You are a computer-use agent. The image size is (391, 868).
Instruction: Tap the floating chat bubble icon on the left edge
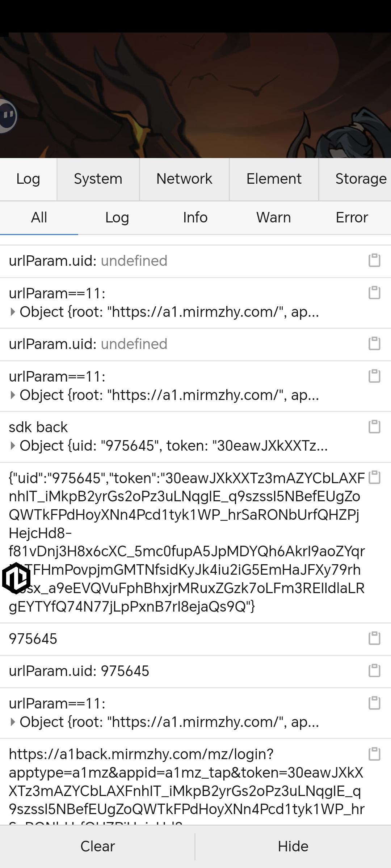click(x=7, y=116)
